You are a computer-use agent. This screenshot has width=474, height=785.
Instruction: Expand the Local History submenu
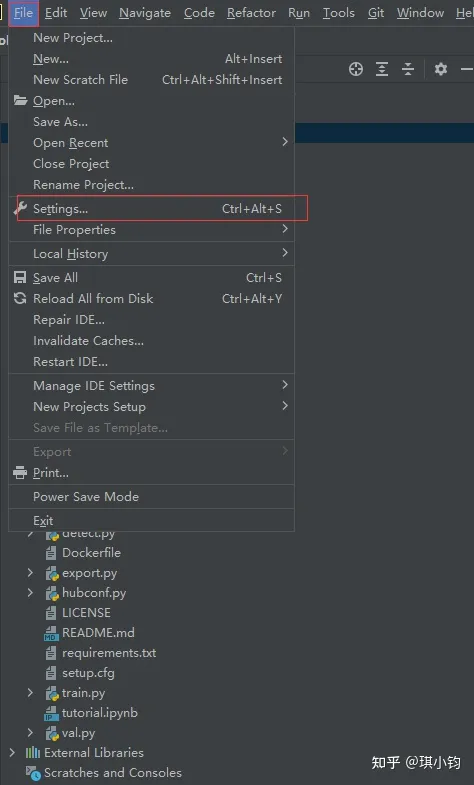[151, 254]
